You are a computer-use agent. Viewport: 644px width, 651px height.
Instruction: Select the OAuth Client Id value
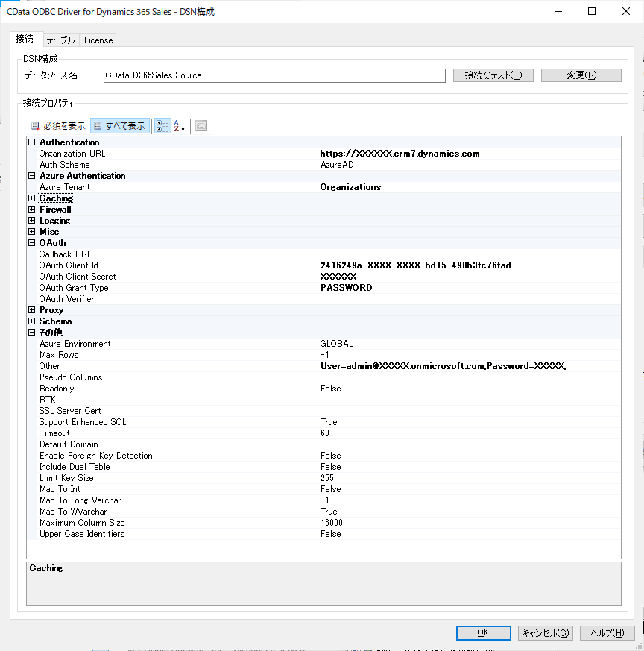415,265
